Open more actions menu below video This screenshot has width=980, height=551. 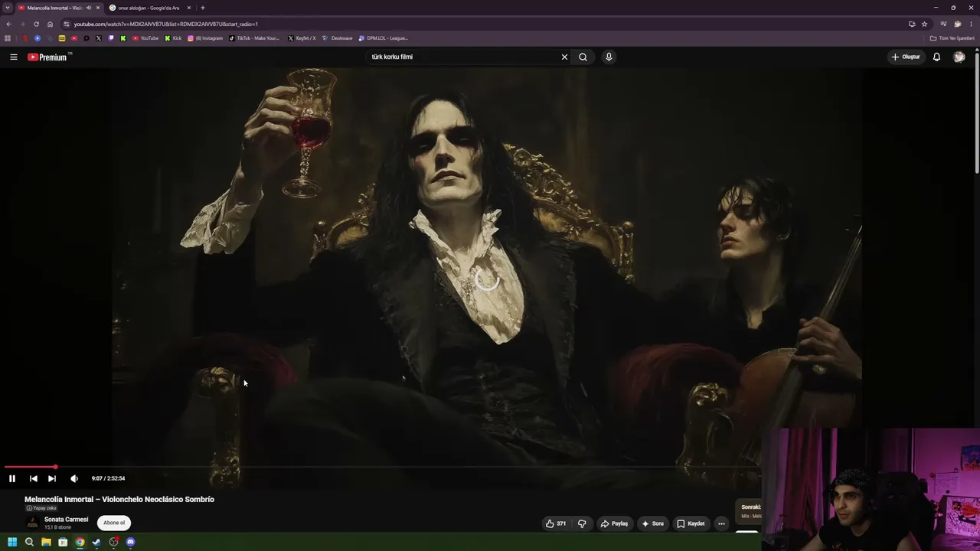[721, 523]
